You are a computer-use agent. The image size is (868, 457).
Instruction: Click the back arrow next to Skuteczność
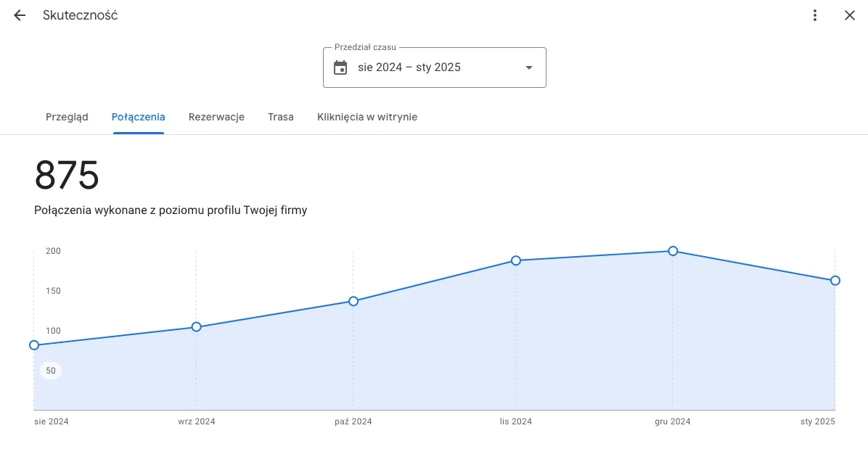20,15
